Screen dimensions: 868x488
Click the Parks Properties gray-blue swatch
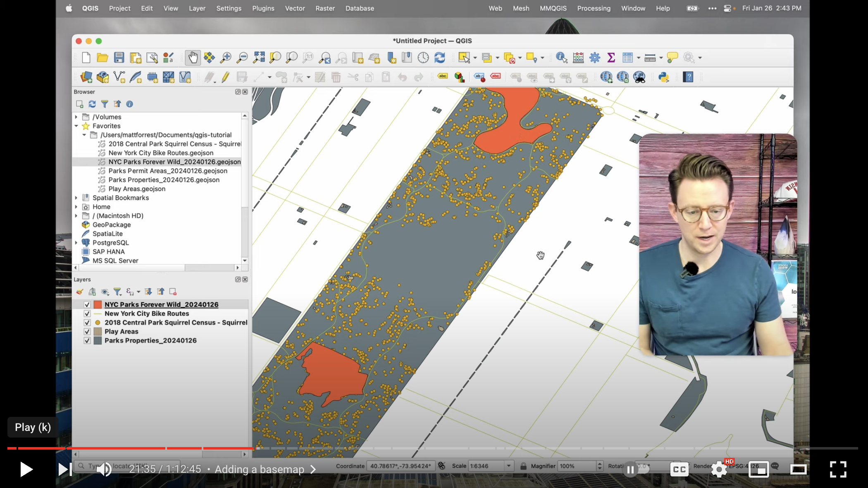[98, 341]
